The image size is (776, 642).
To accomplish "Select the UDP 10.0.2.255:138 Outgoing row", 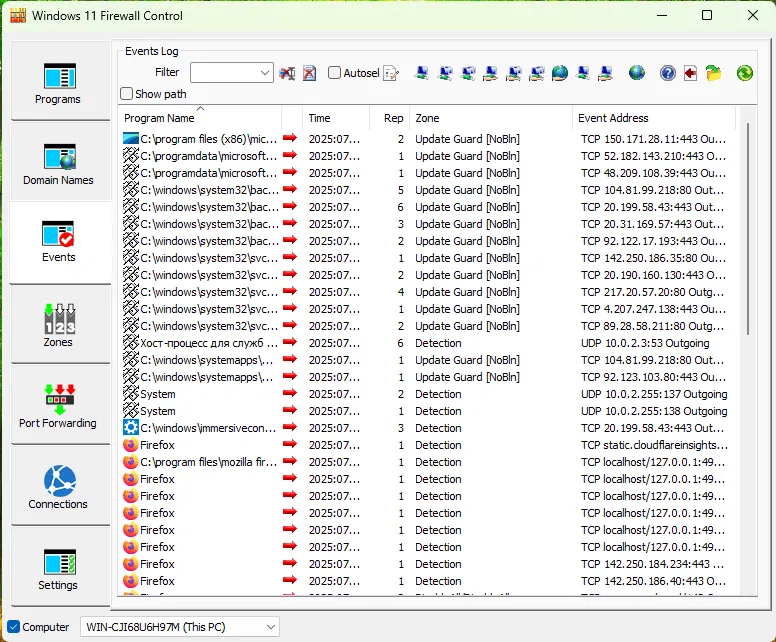I will point(428,411).
